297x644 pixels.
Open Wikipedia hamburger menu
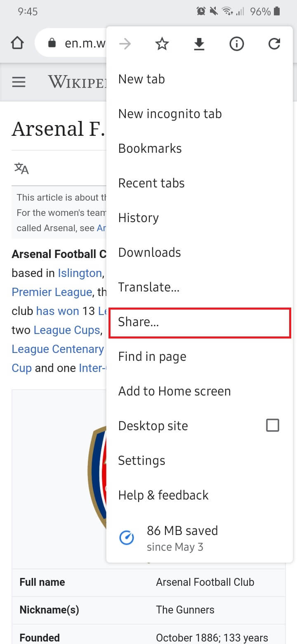(x=19, y=82)
